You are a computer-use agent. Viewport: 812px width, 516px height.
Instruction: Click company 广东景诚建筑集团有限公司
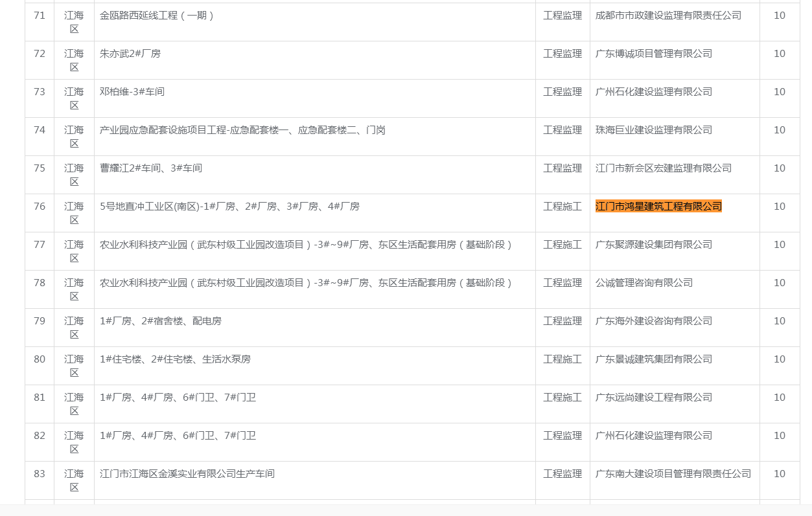point(654,359)
